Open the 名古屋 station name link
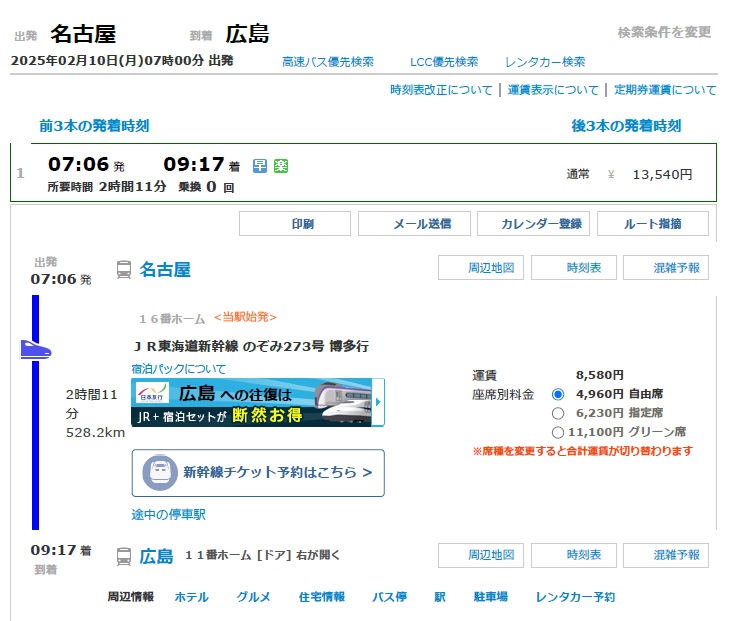Screen dimensions: 730x621 coord(165,270)
